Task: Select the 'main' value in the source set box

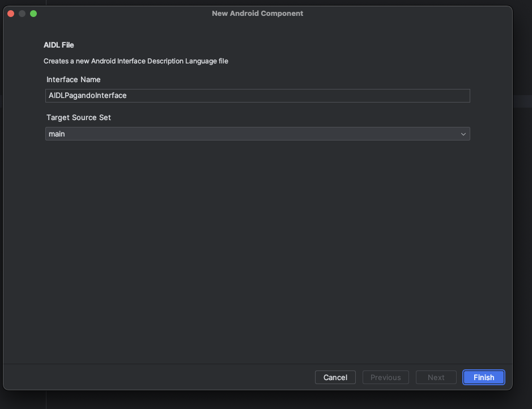Action: [57, 134]
